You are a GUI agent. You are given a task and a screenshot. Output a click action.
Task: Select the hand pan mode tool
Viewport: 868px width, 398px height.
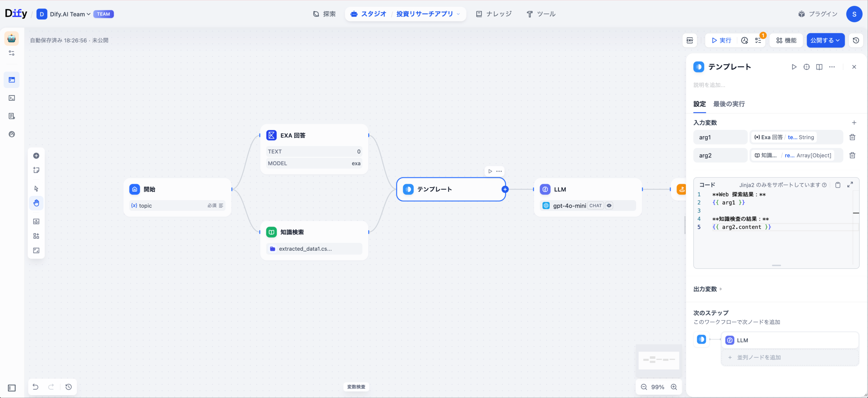click(x=36, y=203)
